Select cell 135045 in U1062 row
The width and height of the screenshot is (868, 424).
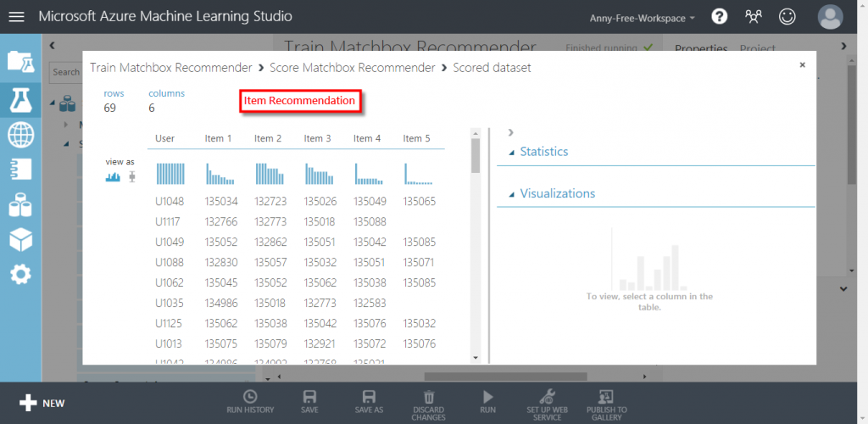(221, 283)
